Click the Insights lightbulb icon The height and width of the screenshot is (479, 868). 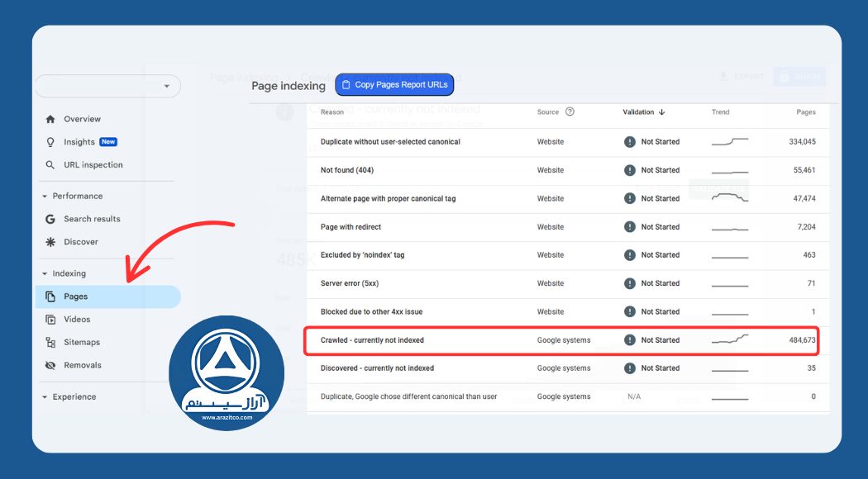(50, 142)
